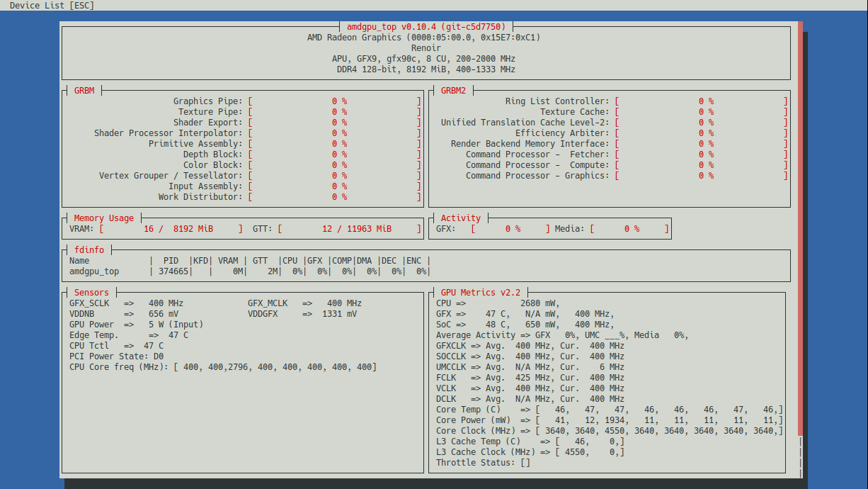Click the Average Activity metrics line
The image size is (868, 489).
[x=562, y=335]
